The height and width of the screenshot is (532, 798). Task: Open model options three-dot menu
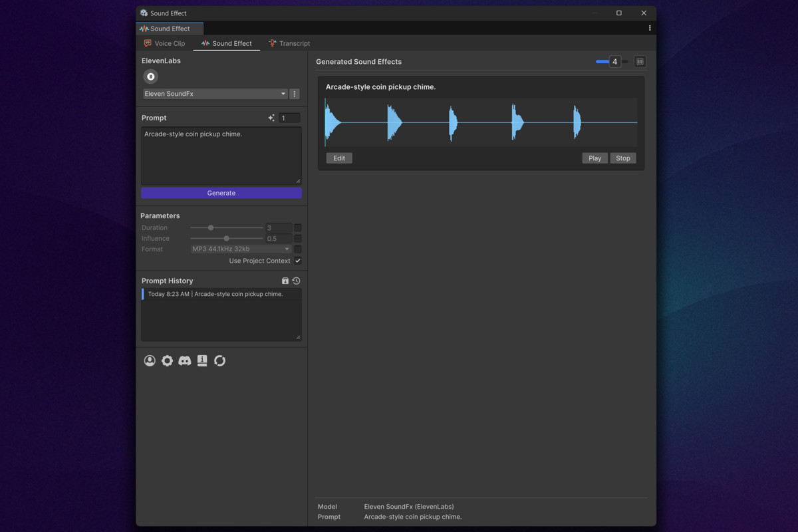[295, 94]
